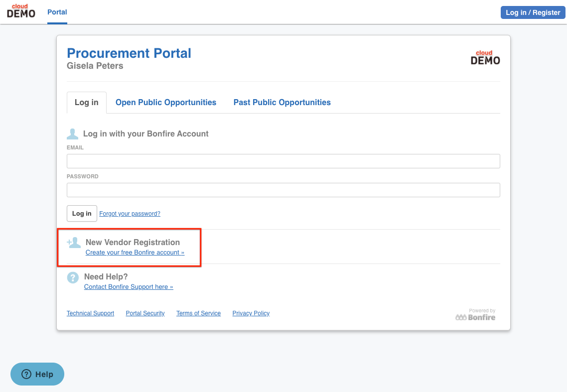The image size is (567, 392).
Task: Open the Technical Support footer link
Action: [90, 313]
